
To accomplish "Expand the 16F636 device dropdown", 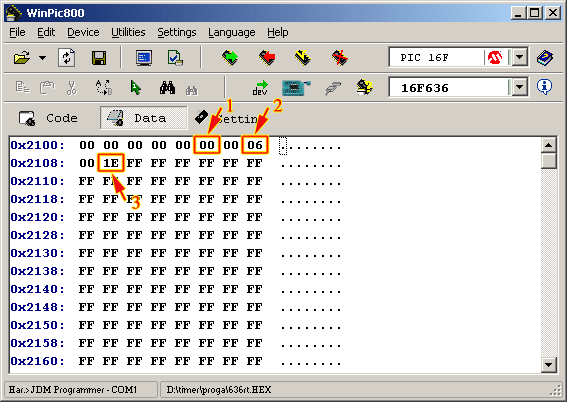I will point(520,87).
